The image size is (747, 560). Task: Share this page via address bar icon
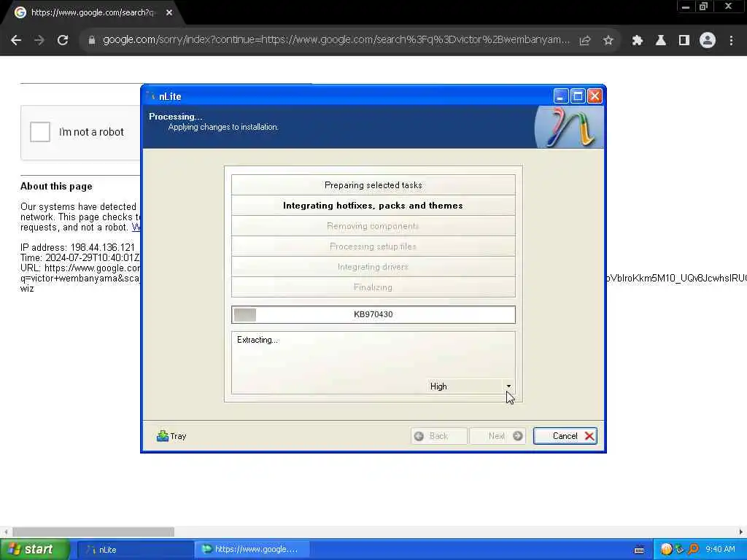pos(585,41)
